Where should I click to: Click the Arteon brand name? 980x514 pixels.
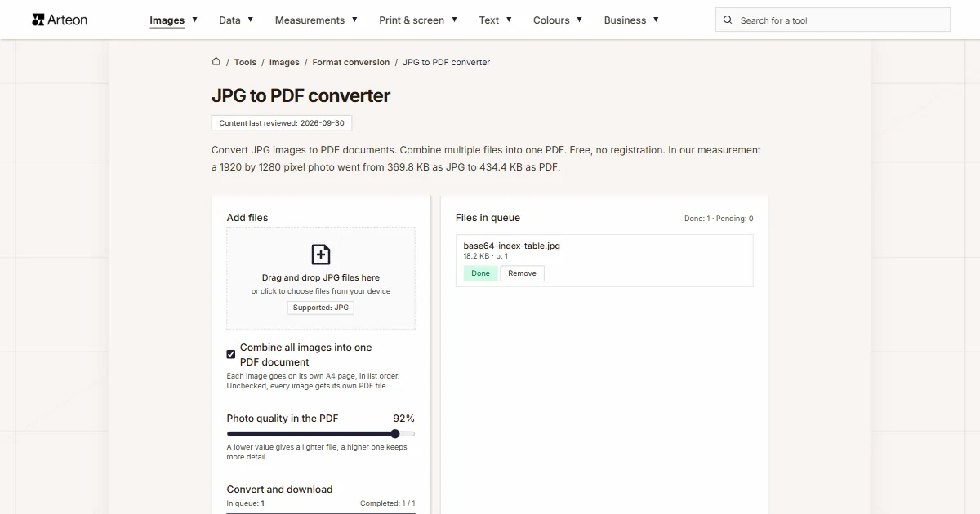tap(68, 20)
